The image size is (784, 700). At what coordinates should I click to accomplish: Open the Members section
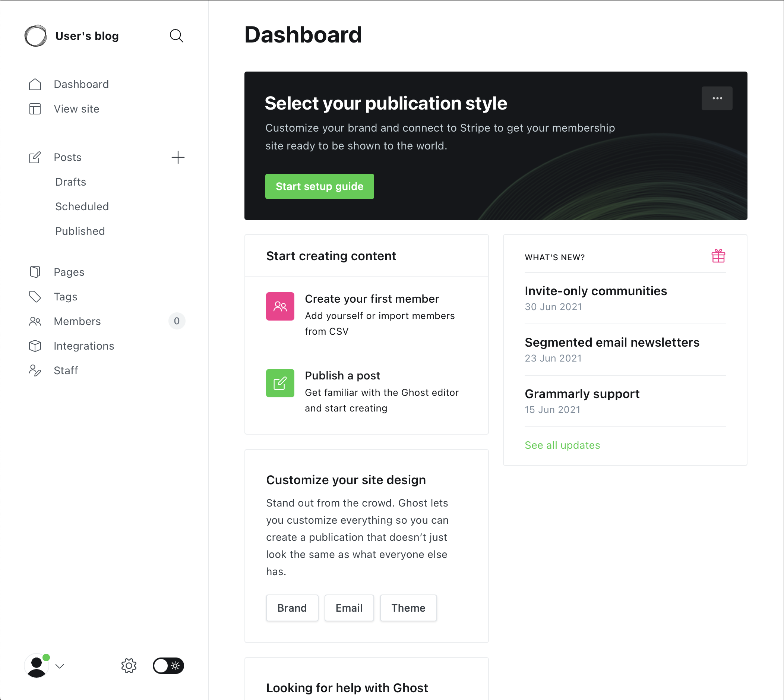pos(77,321)
